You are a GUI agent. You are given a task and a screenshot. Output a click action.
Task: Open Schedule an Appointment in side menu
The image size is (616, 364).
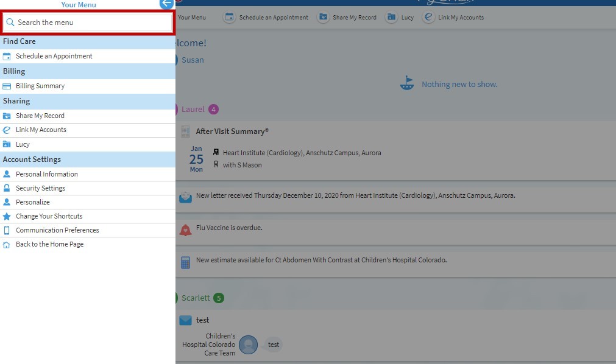pyautogui.click(x=54, y=56)
